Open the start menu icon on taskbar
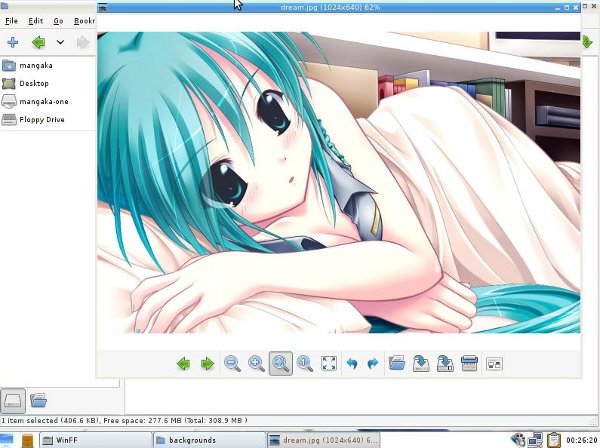Viewport: 600px width, 448px height. coord(7,440)
